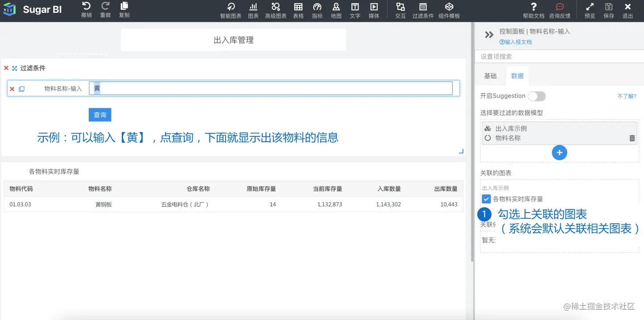644x320 pixels.
Task: Click the 1,143,302 table cell
Action: click(388, 205)
